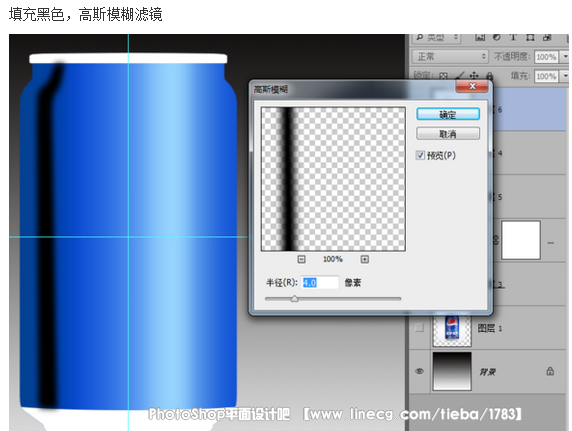Show 图层 1 via its visibility box
Image resolution: width=572 pixels, height=431 pixels.
[x=420, y=328]
